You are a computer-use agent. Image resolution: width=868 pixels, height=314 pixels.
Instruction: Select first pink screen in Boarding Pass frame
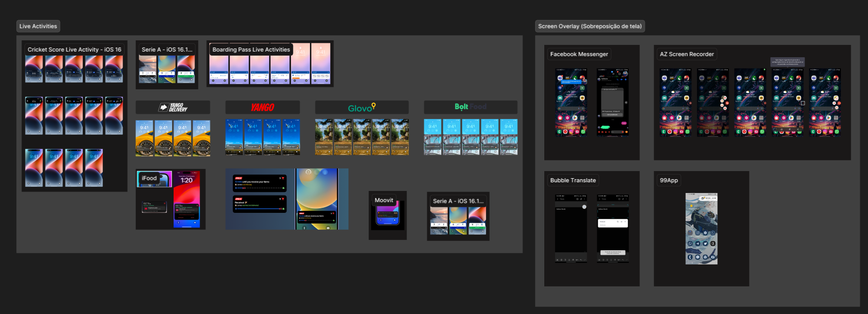(219, 64)
